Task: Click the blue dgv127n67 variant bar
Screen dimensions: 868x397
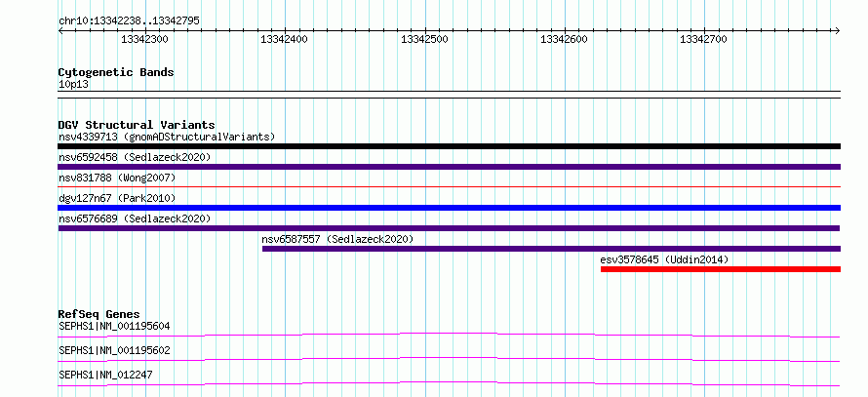Action: (449, 208)
